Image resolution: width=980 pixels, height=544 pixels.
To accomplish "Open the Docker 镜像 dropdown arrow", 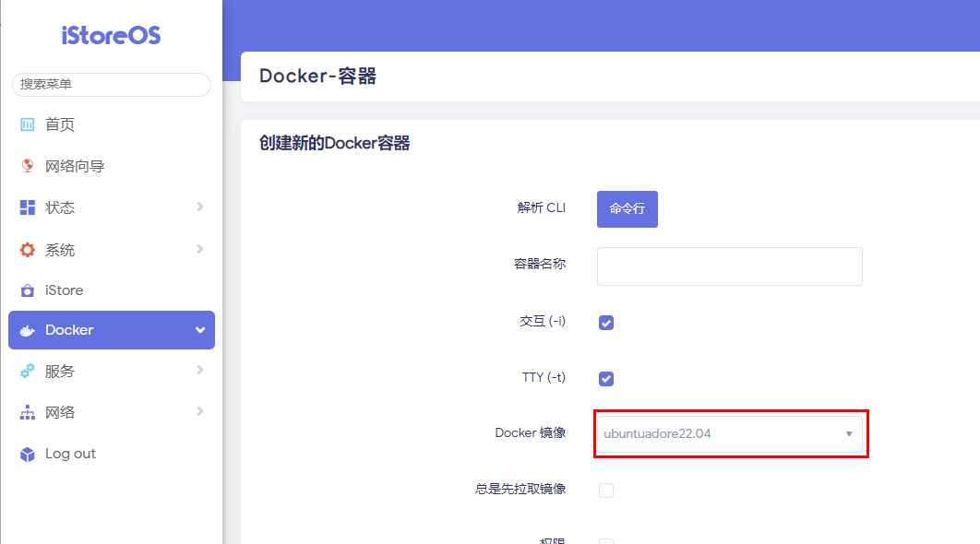I will (849, 434).
